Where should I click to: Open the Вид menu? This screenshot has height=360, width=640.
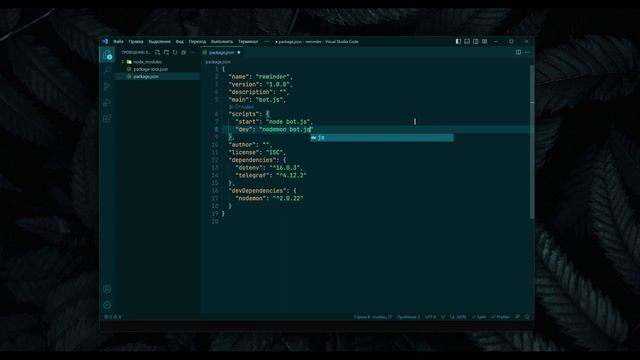[x=180, y=41]
